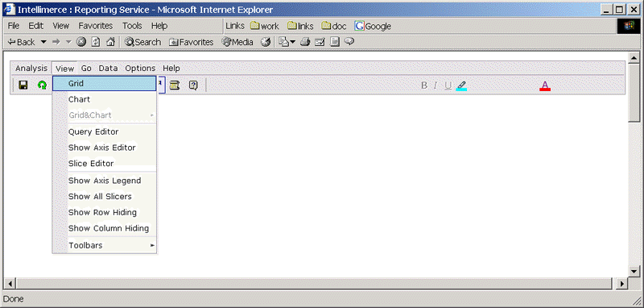
Task: Choose Query Editor from the View menu
Action: point(105,132)
